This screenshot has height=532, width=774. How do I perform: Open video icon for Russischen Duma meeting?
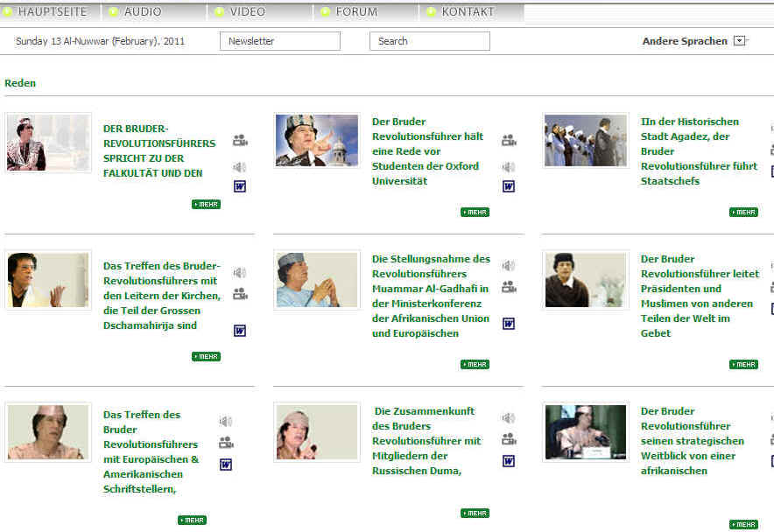pyautogui.click(x=509, y=439)
